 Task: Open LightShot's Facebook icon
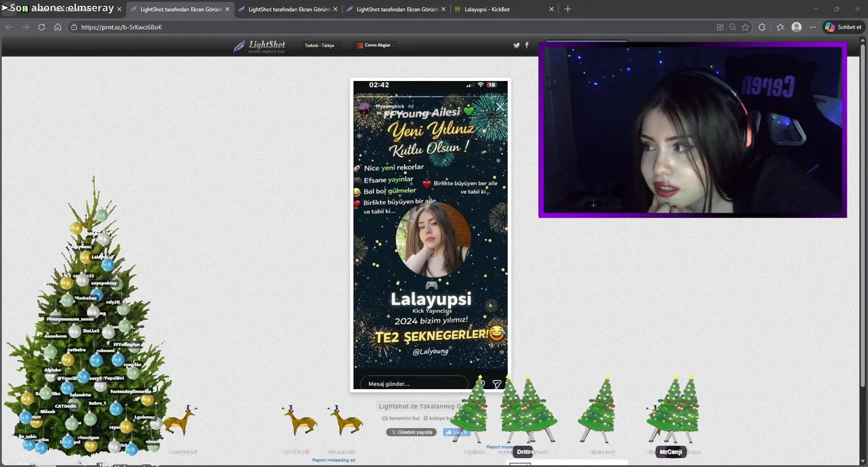coord(526,45)
